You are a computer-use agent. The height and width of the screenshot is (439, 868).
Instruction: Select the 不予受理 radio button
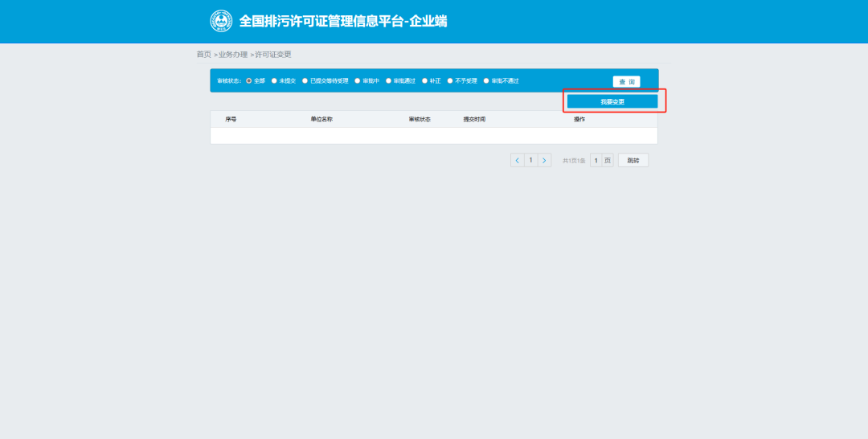coord(451,81)
